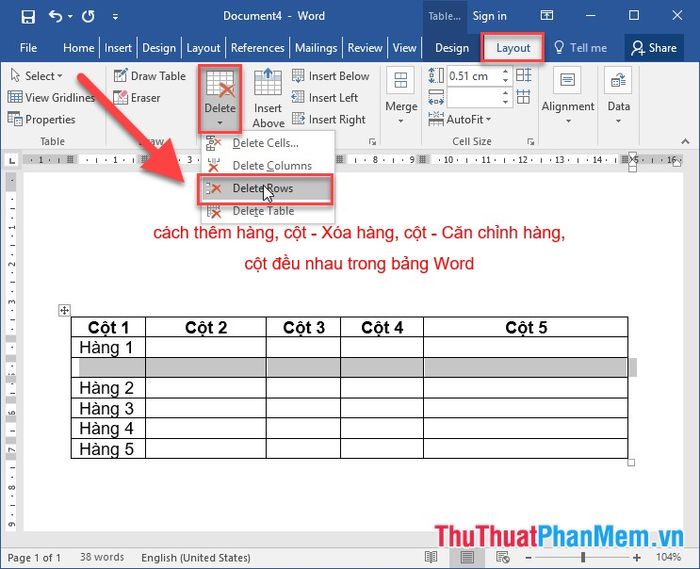Open the Data dropdown
Viewport: 700px width, 569px height.
click(x=618, y=96)
